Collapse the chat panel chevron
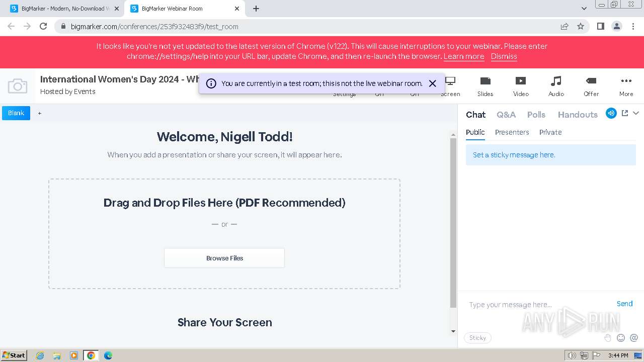The image size is (644, 362). pyautogui.click(x=636, y=113)
